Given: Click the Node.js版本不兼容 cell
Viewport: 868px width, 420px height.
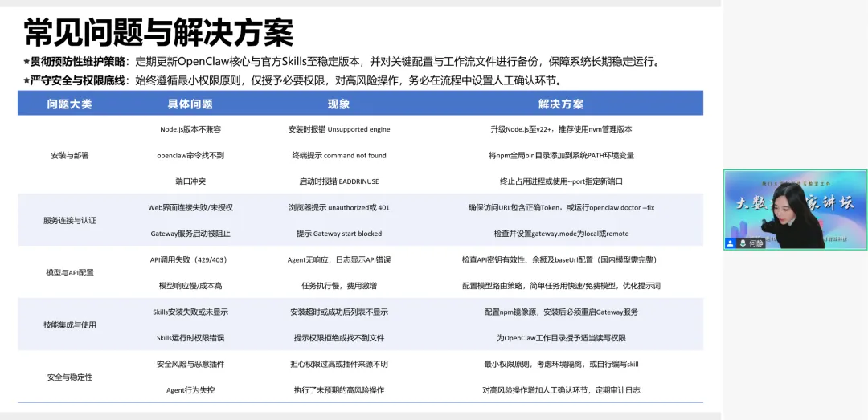Looking at the screenshot, I should [190, 129].
